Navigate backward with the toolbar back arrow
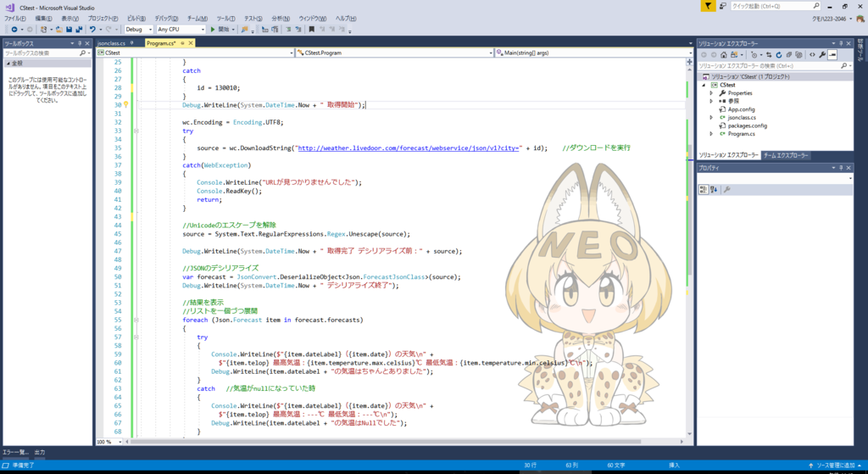The image size is (868, 474). tap(14, 30)
